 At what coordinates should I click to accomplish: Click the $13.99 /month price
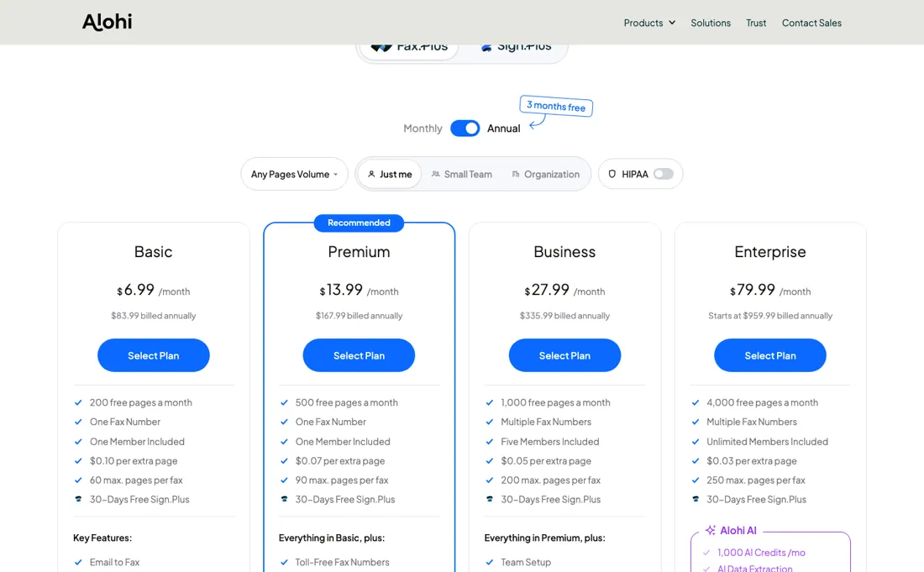[x=359, y=290]
